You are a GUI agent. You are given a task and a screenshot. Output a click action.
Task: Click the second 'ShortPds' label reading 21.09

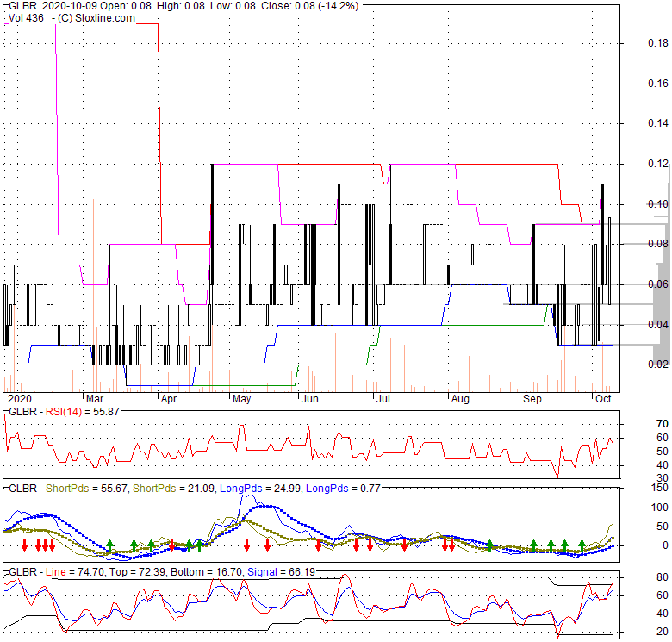[173, 489]
